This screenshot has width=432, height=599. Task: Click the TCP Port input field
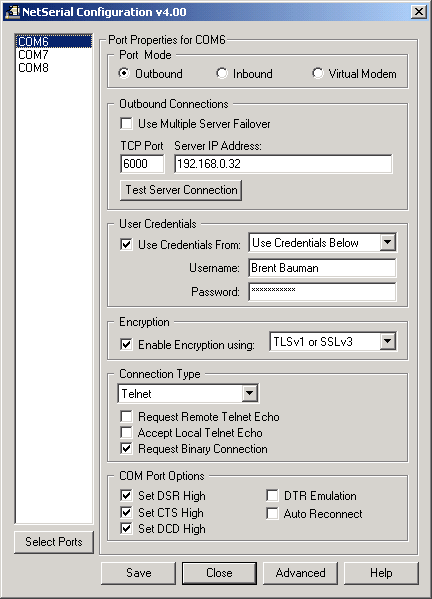142,164
